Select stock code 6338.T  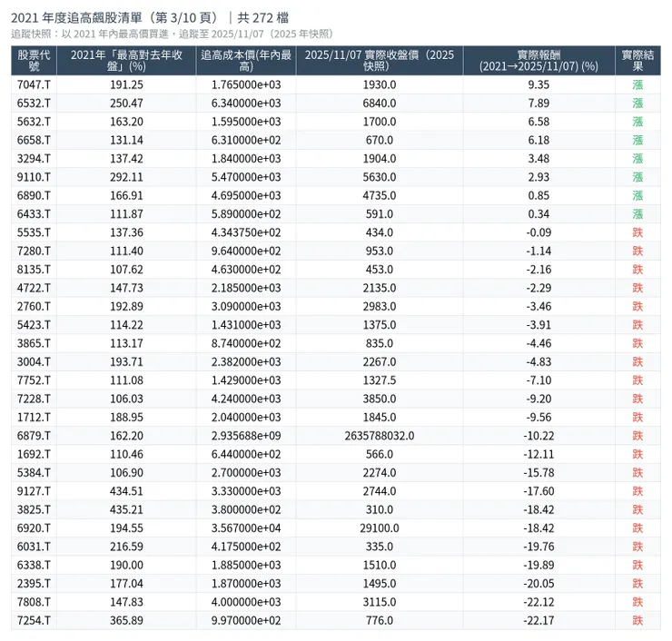34,565
